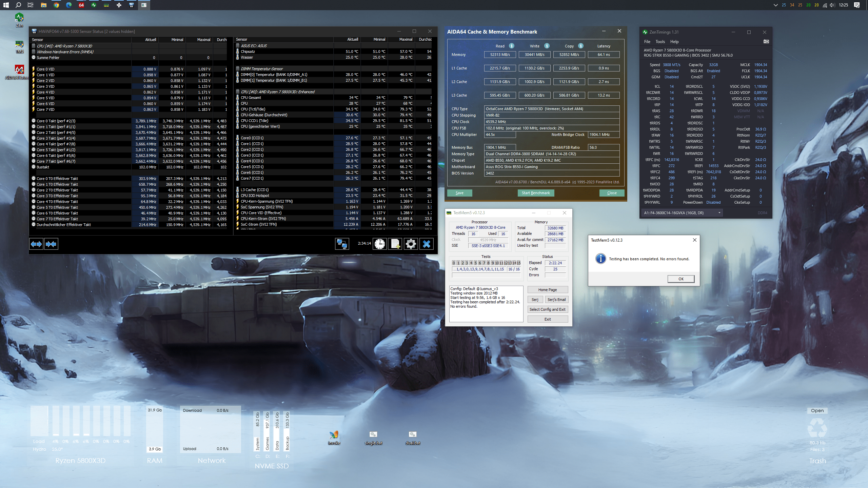Select Core 0 VID sensor row

click(129, 69)
